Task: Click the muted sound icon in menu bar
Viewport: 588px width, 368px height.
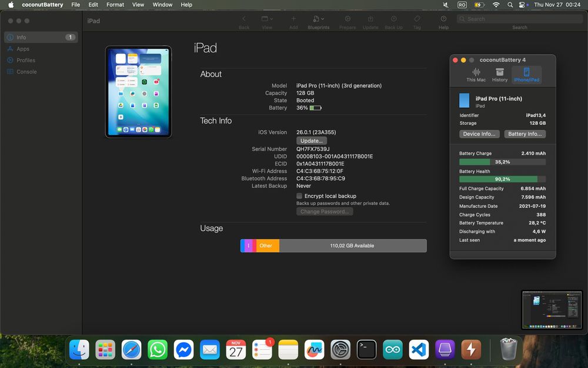Action: pyautogui.click(x=446, y=5)
